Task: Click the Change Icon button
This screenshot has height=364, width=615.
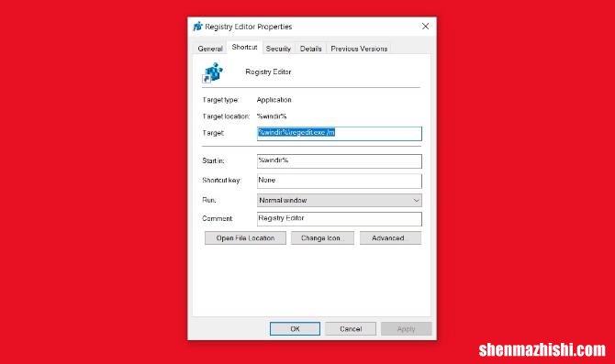Action: [322, 237]
